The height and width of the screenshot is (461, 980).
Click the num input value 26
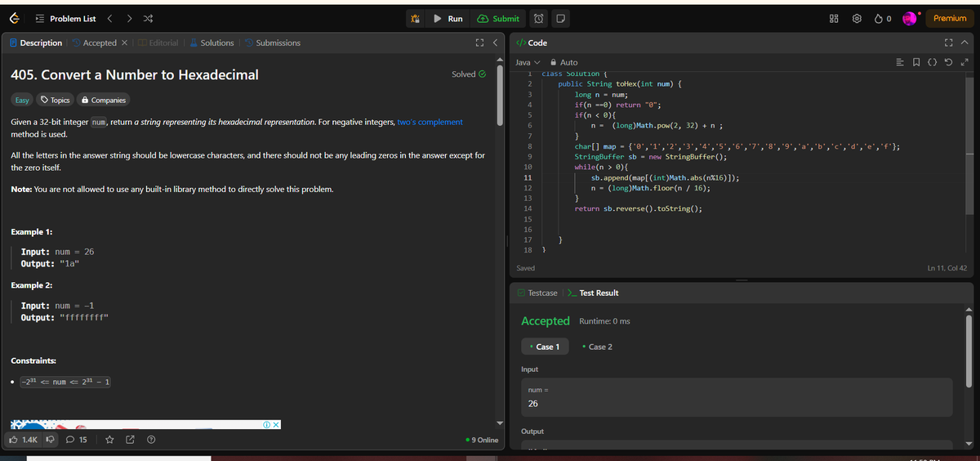532,404
